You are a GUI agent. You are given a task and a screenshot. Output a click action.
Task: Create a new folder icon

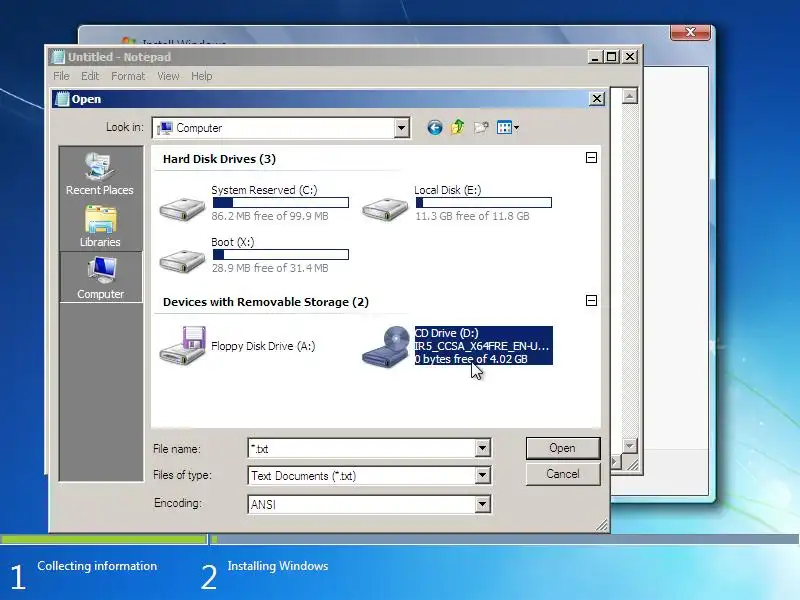[481, 128]
